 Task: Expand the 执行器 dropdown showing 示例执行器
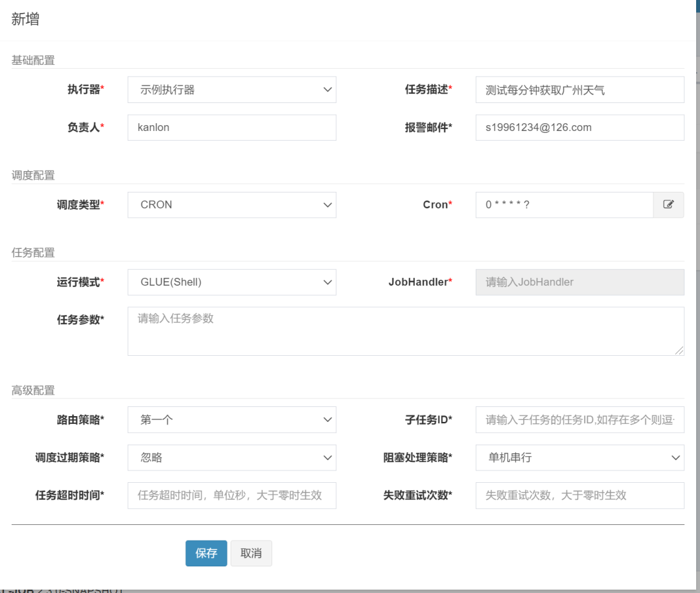coord(231,89)
